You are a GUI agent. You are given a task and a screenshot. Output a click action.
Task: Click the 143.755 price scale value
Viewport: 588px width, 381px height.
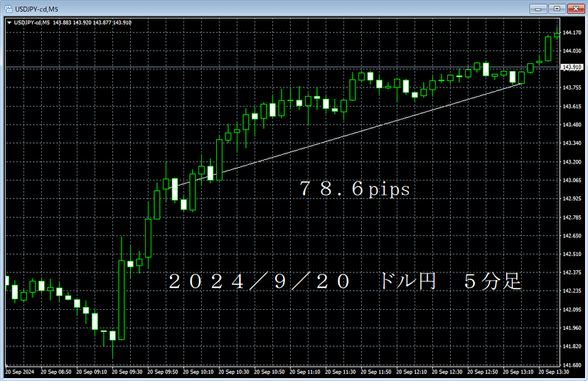(572, 87)
